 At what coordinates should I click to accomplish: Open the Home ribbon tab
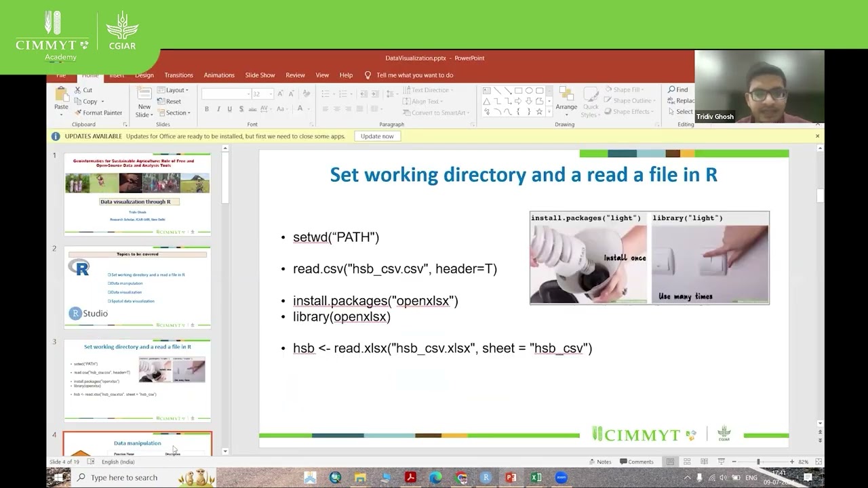pyautogui.click(x=90, y=75)
